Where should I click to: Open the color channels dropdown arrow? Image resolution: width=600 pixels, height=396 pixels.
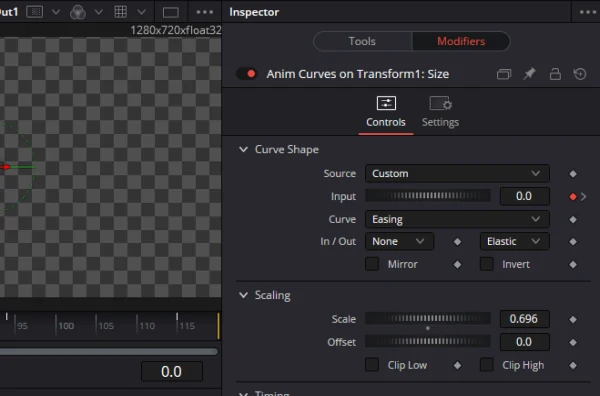point(99,12)
